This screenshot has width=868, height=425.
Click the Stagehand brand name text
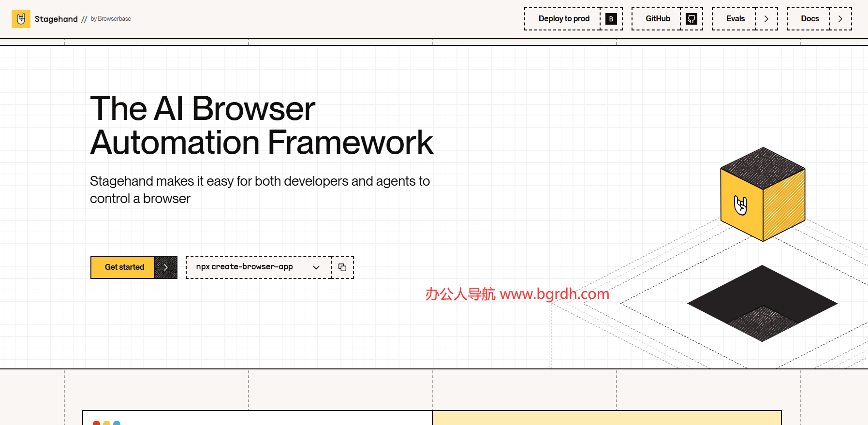click(56, 19)
